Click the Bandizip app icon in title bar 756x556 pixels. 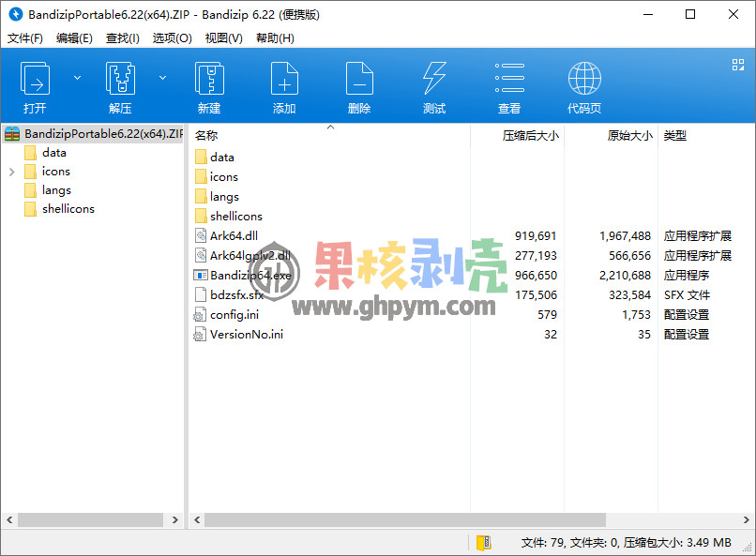point(15,14)
